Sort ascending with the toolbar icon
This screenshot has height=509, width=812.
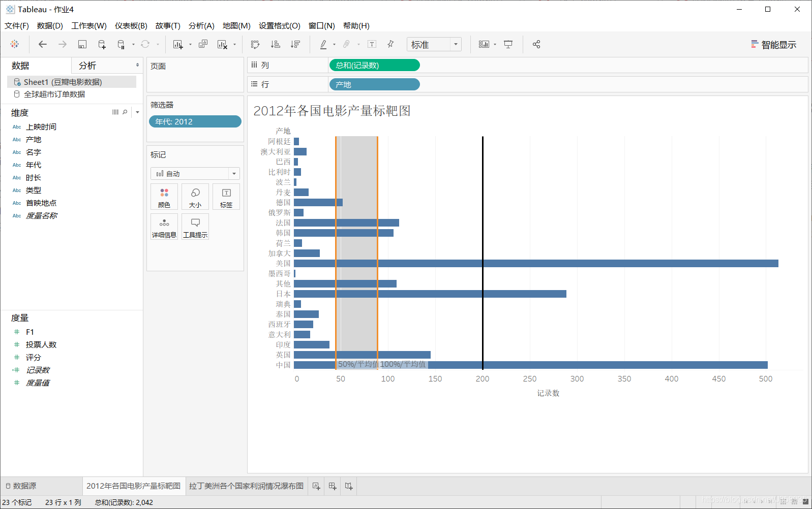click(275, 44)
